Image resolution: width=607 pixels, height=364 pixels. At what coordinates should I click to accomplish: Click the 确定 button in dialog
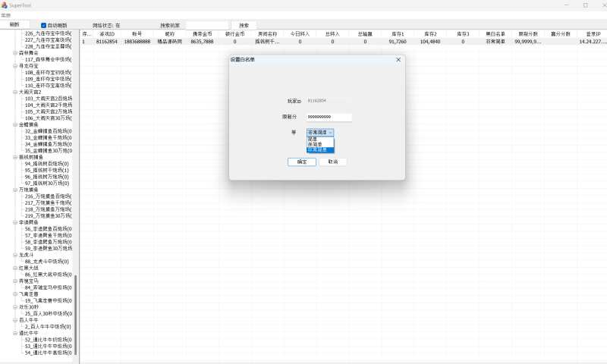pyautogui.click(x=301, y=162)
